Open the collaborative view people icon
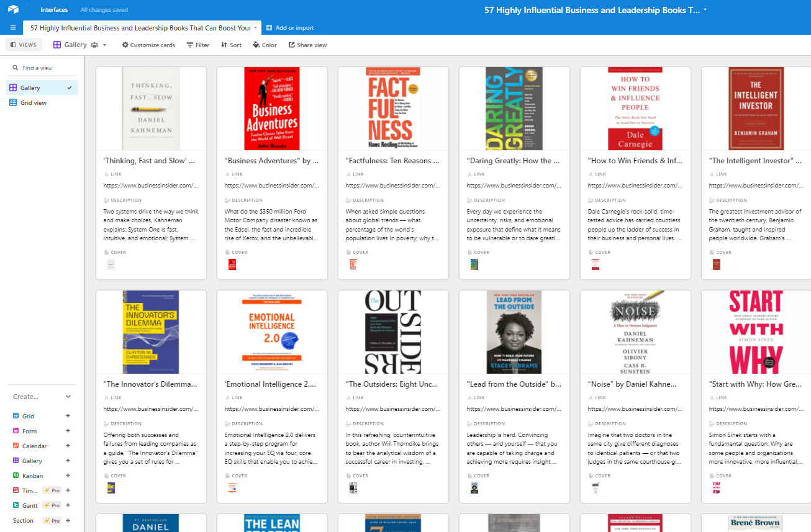 click(94, 45)
